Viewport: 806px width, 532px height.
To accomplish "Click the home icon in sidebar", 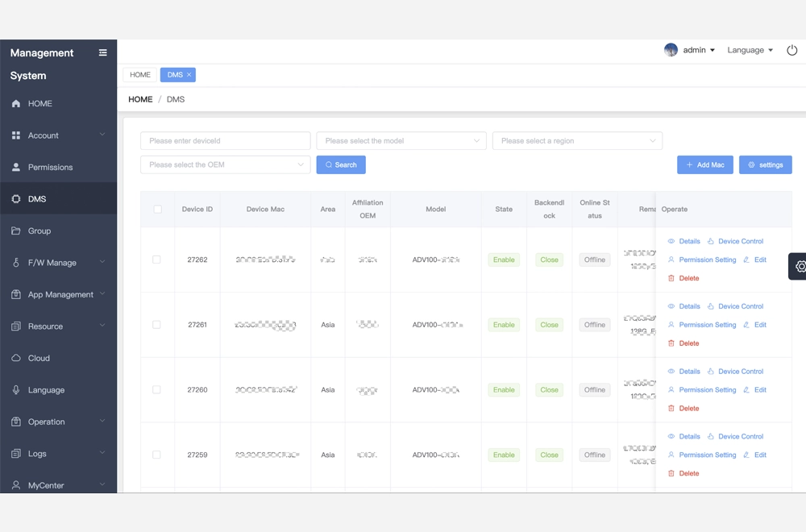I will (x=16, y=103).
